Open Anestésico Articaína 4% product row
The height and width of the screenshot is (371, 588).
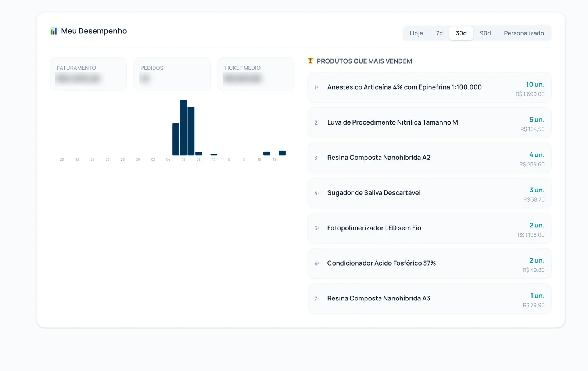[x=429, y=87]
